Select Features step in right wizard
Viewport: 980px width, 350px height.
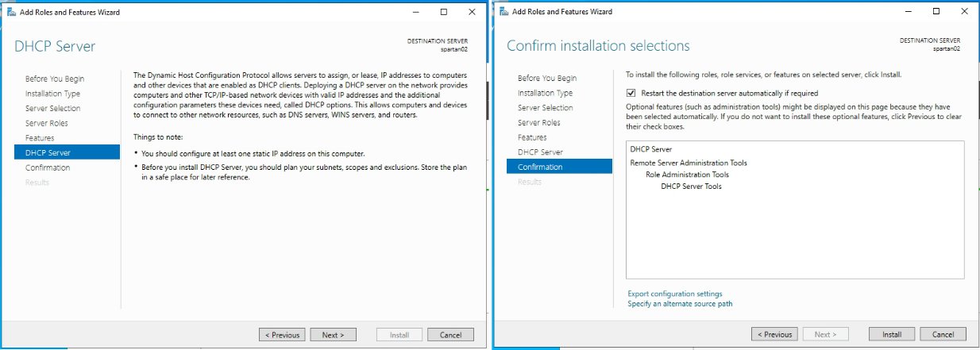point(531,137)
